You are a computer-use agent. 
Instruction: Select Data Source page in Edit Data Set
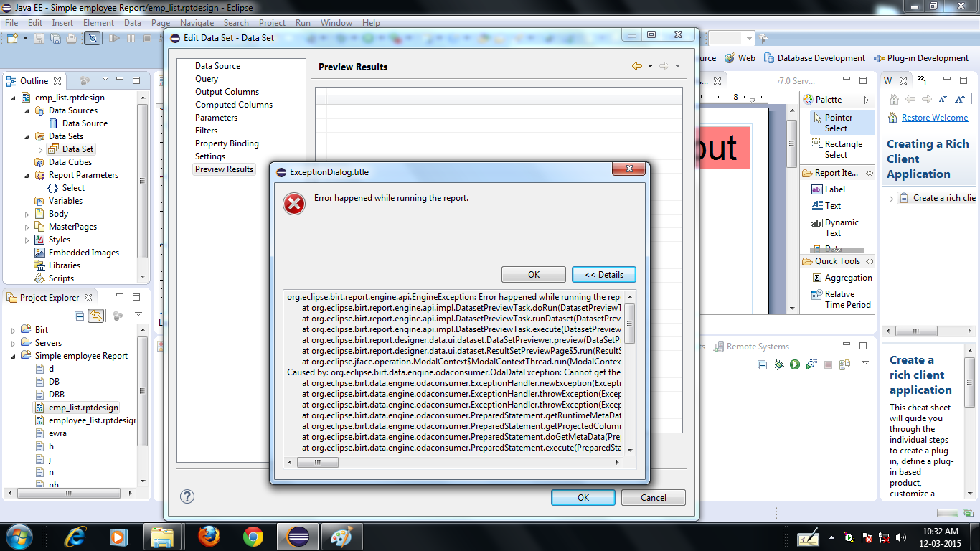click(x=217, y=66)
